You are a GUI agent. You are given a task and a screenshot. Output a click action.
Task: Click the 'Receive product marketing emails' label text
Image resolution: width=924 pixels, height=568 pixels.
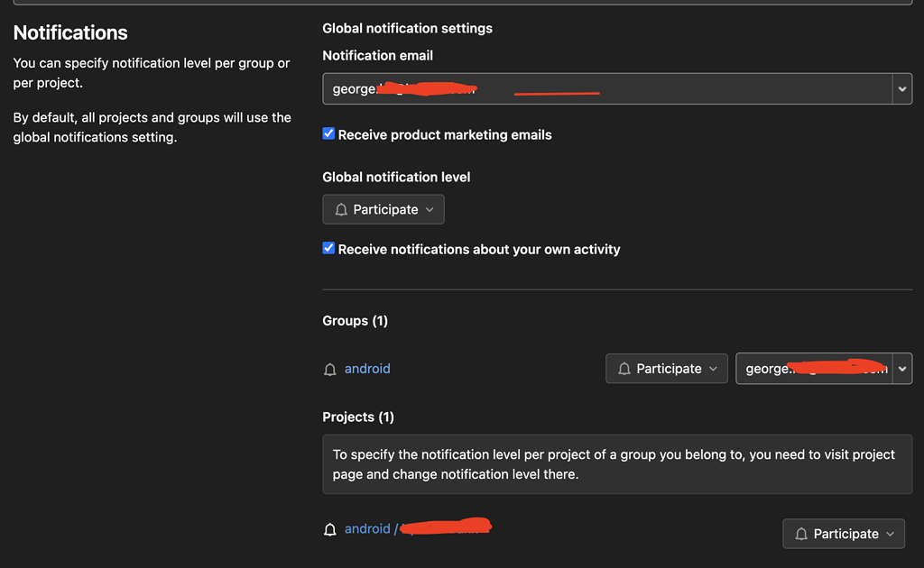(x=445, y=135)
